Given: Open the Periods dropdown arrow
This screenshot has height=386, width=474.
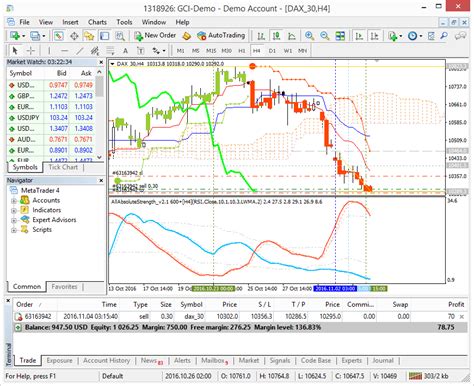Looking at the screenshot, I should click(x=421, y=36).
